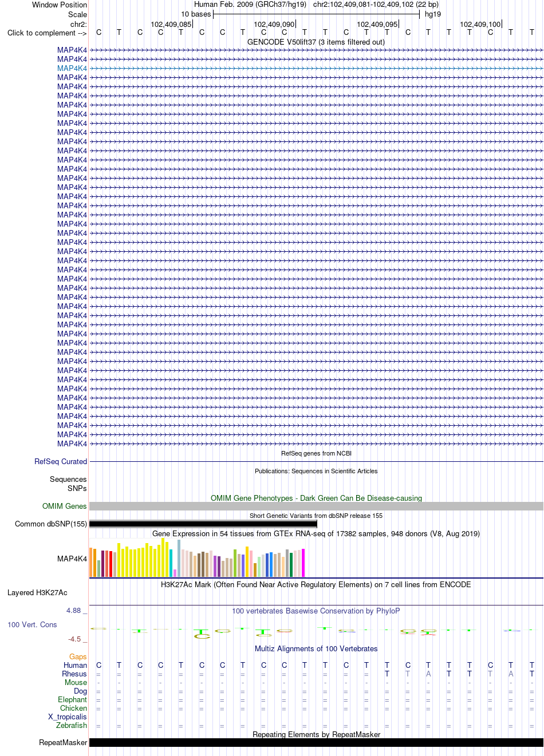Click the Scale label
The height and width of the screenshot is (756, 544).
tap(78, 14)
